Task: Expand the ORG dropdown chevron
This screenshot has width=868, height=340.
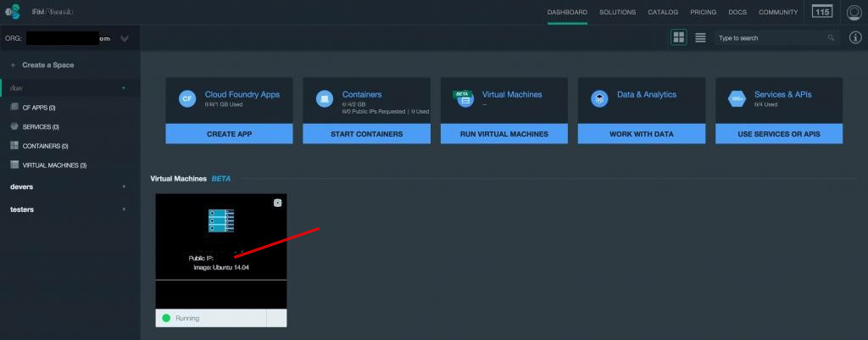Action: click(x=125, y=38)
